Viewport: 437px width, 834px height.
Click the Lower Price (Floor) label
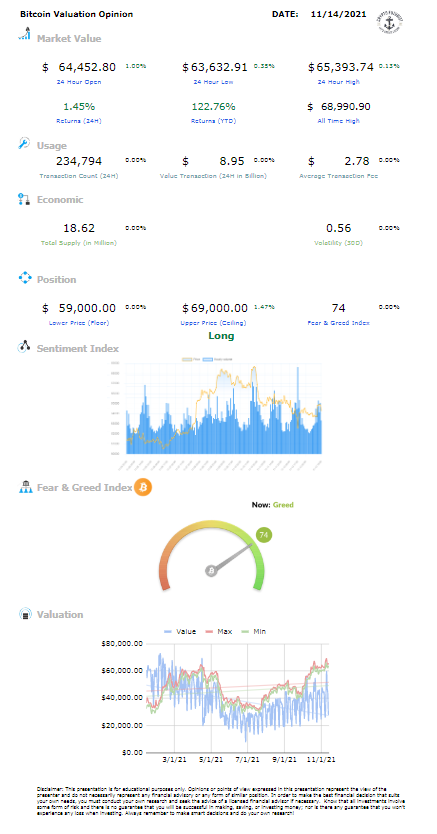(79, 323)
